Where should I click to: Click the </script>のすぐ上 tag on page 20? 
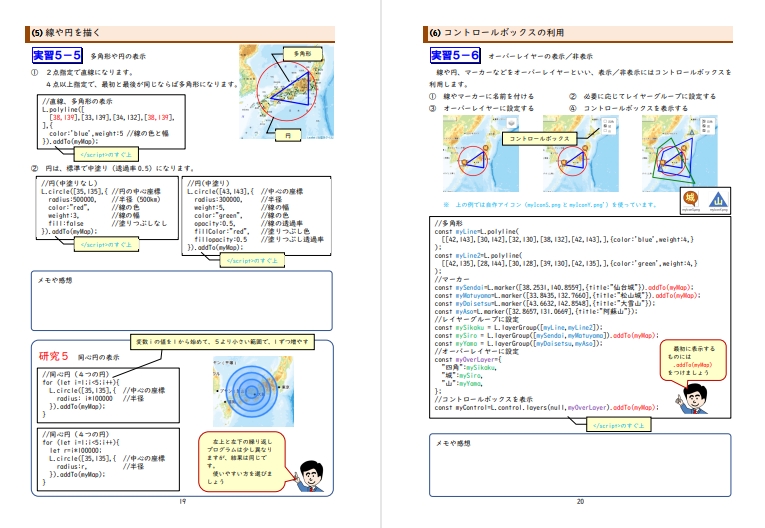pyautogui.click(x=618, y=426)
